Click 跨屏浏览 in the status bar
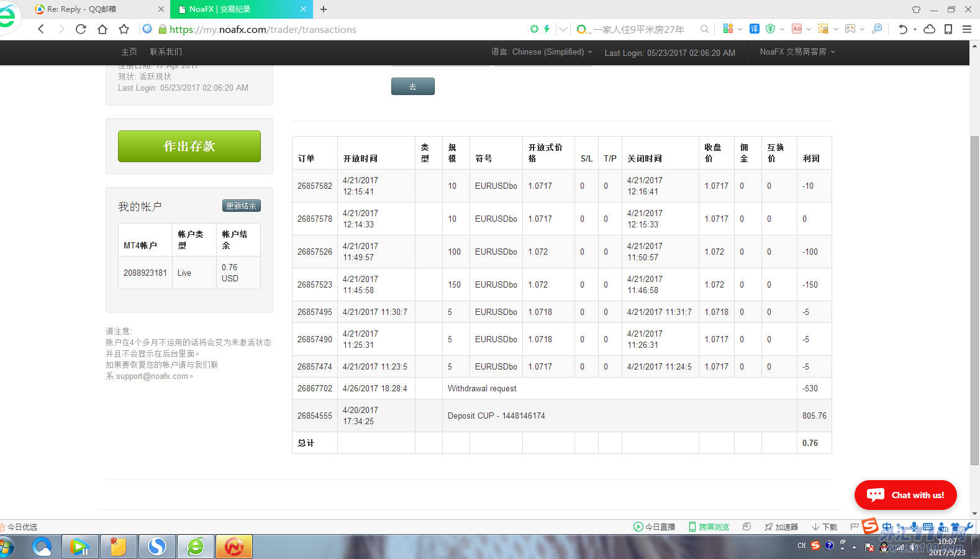Image resolution: width=980 pixels, height=559 pixels. click(x=709, y=527)
